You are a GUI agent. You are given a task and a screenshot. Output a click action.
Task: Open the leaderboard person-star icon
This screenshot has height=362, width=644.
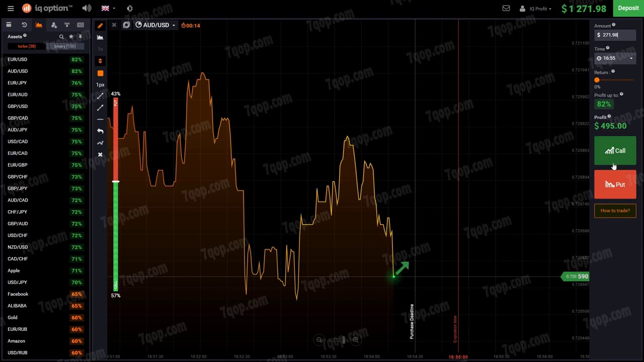pyautogui.click(x=54, y=25)
